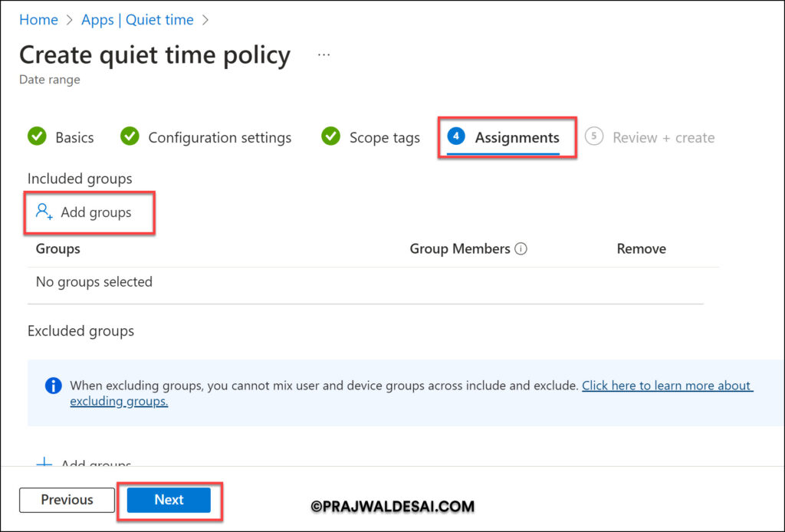Click the Date range subtitle
The image size is (785, 532).
(50, 80)
